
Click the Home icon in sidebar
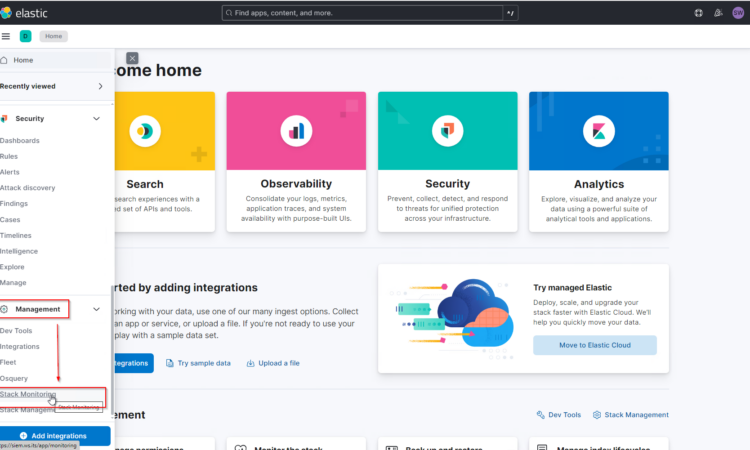tap(4, 60)
